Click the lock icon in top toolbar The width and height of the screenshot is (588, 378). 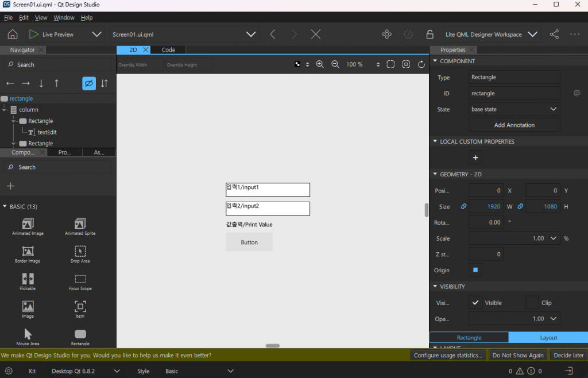[430, 34]
